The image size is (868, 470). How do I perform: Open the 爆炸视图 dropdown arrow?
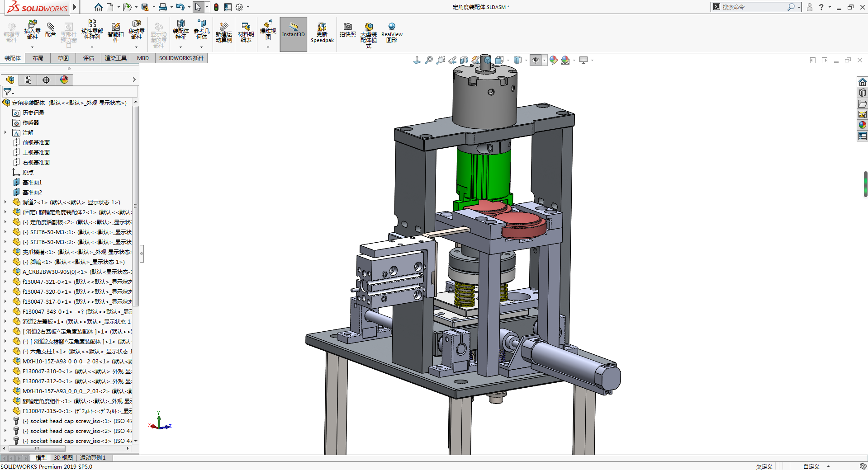(268, 47)
